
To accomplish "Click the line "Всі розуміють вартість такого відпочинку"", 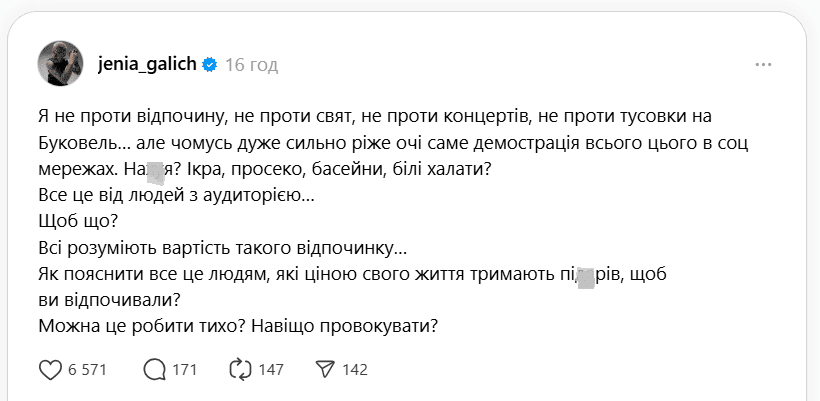I will 222,248.
